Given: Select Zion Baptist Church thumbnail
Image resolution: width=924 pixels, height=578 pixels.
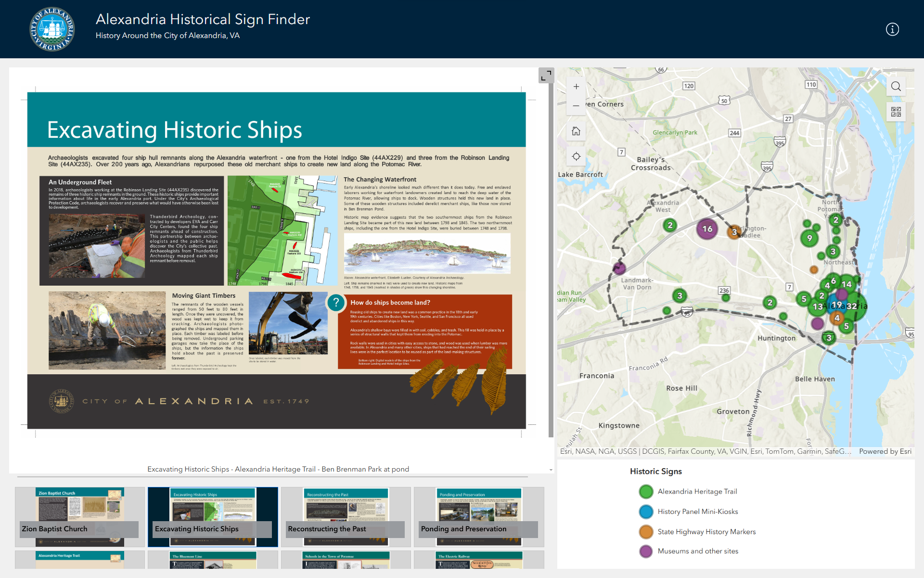Looking at the screenshot, I should tap(80, 517).
